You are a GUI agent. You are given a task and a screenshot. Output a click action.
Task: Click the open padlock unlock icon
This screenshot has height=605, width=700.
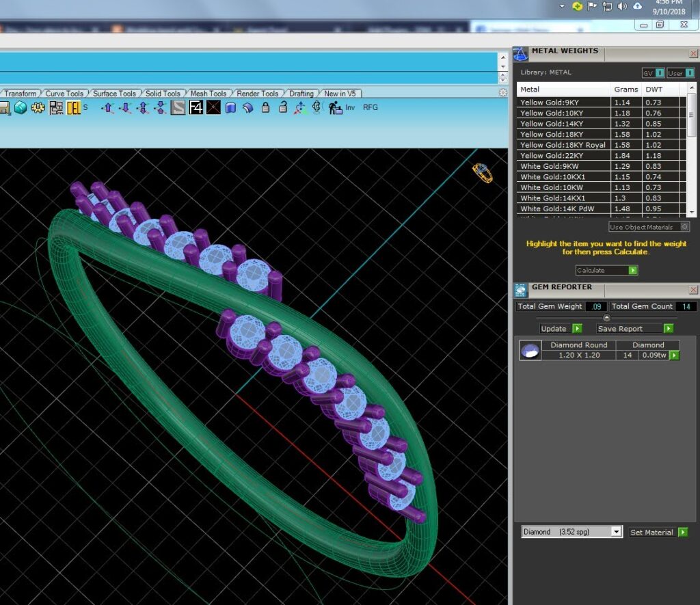283,107
